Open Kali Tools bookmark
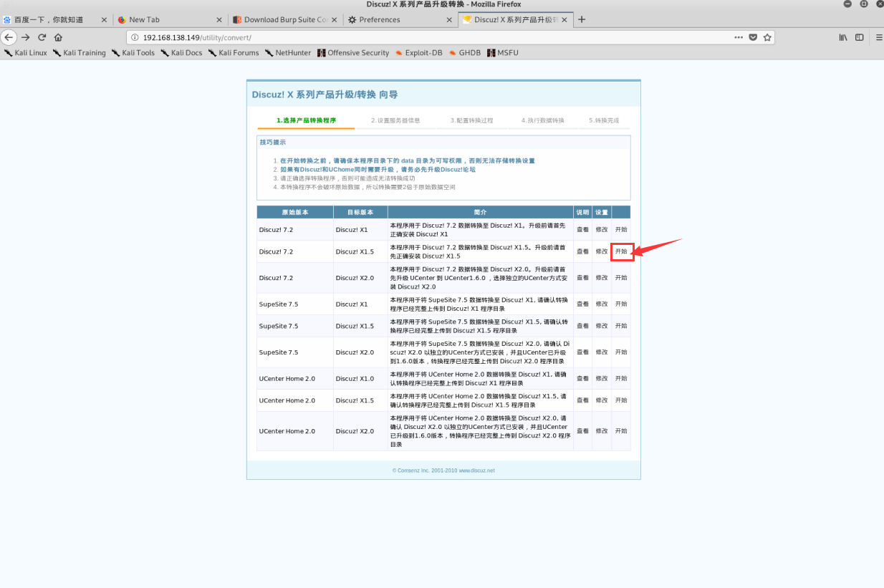This screenshot has width=884, height=588. (x=133, y=53)
